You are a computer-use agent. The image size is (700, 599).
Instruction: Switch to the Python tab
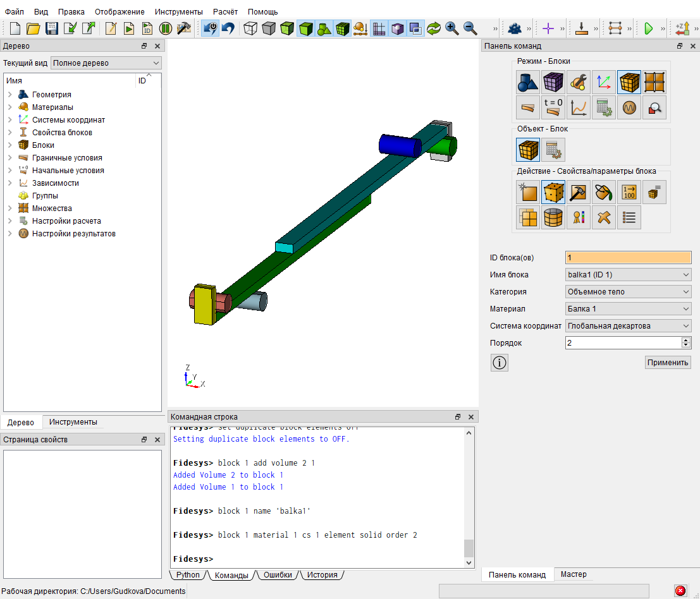[x=188, y=575]
